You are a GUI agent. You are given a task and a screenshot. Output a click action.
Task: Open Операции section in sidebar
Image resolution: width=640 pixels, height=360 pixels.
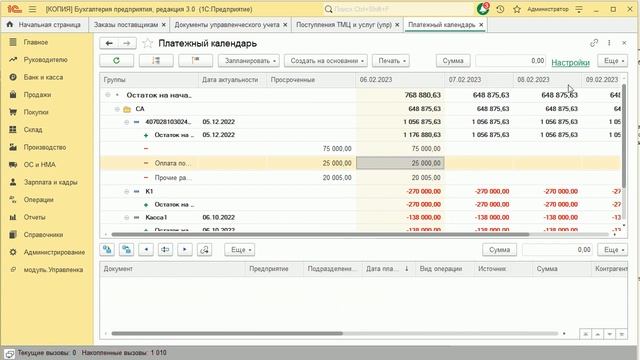tap(38, 200)
